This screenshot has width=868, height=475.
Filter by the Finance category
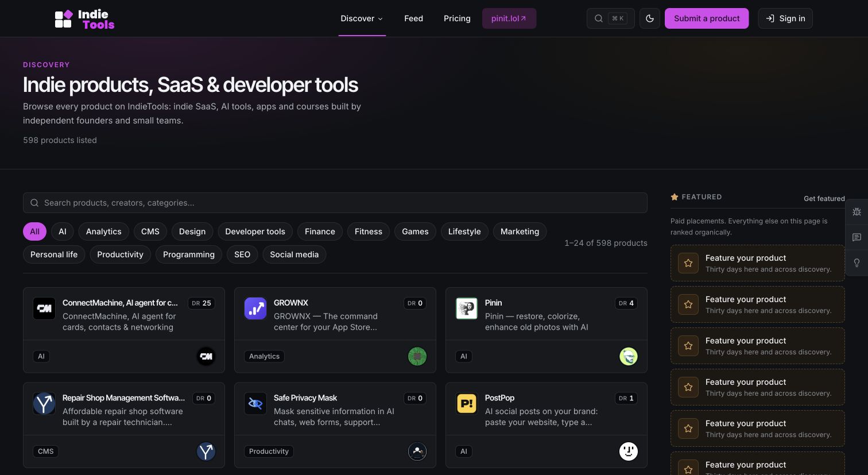point(320,231)
